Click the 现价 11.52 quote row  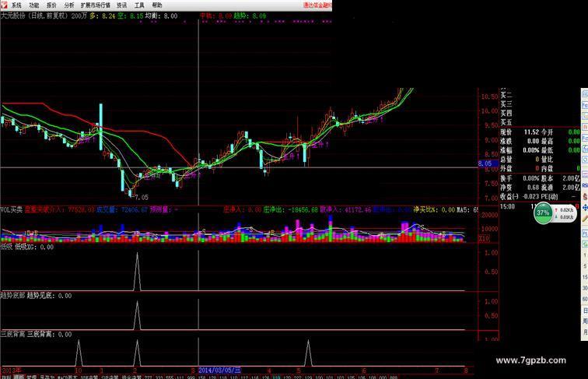click(520, 132)
